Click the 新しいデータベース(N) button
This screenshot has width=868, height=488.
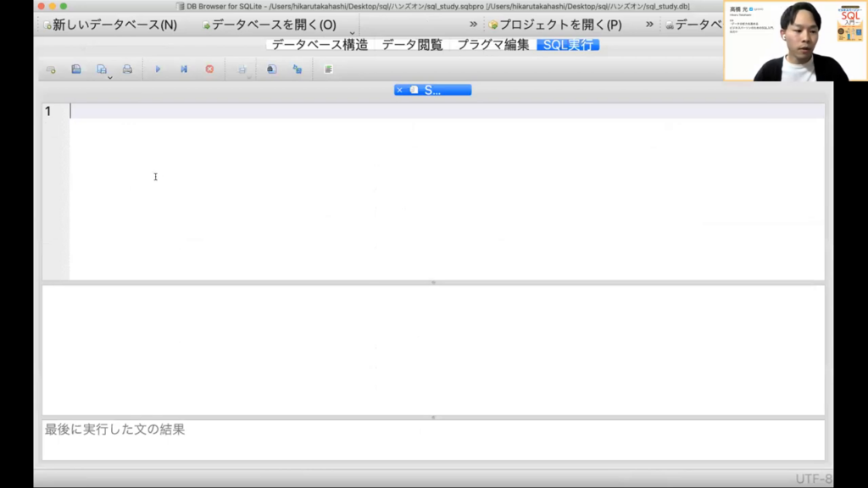click(110, 25)
